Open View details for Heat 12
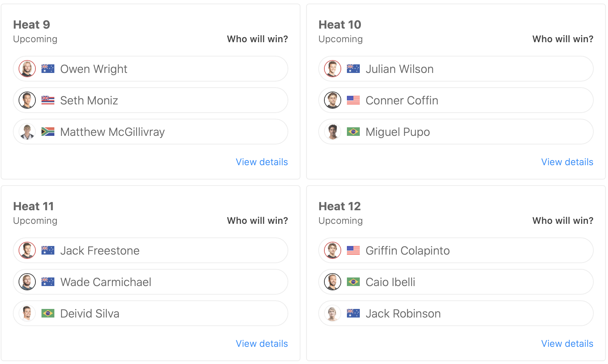608x364 pixels. (x=567, y=344)
